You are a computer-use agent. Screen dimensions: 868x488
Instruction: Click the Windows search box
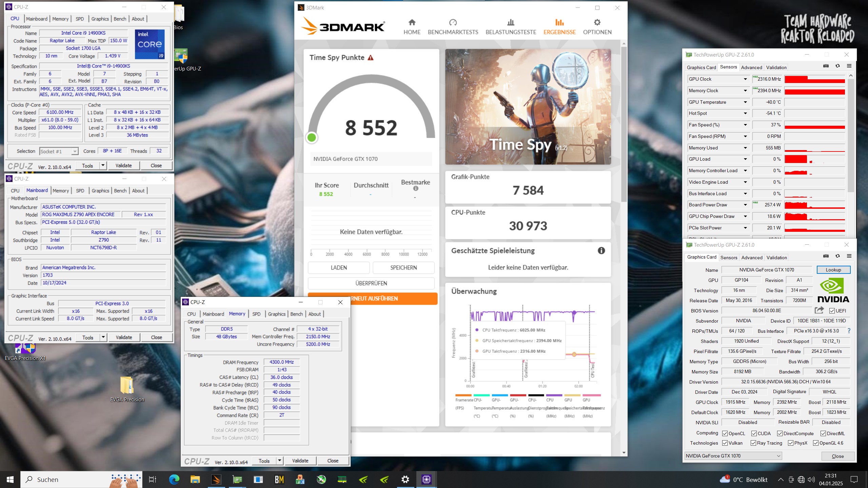point(81,479)
